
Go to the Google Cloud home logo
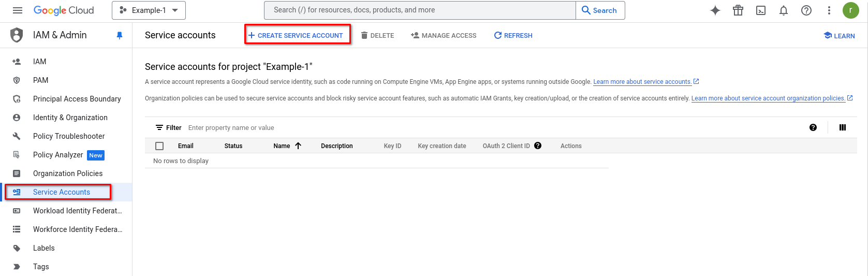pyautogui.click(x=64, y=10)
